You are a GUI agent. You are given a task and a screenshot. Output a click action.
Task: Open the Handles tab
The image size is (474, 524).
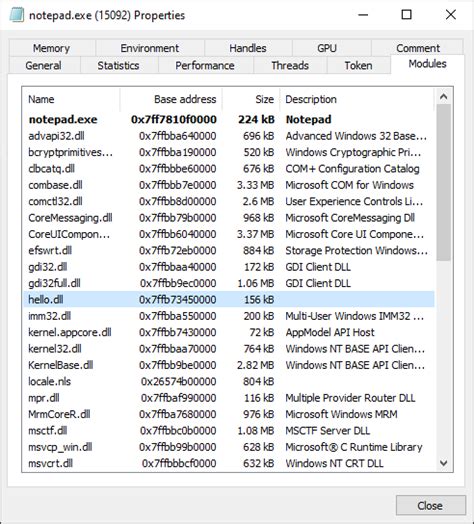click(248, 48)
